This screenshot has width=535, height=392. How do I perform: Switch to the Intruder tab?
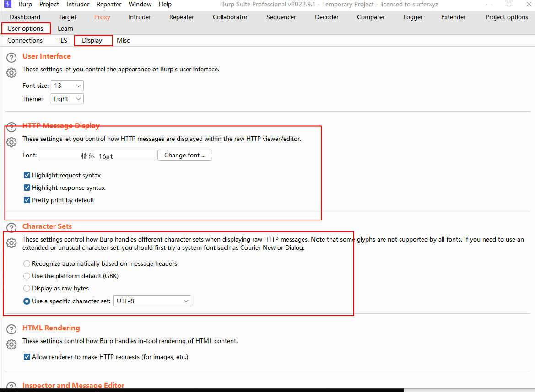pyautogui.click(x=140, y=17)
